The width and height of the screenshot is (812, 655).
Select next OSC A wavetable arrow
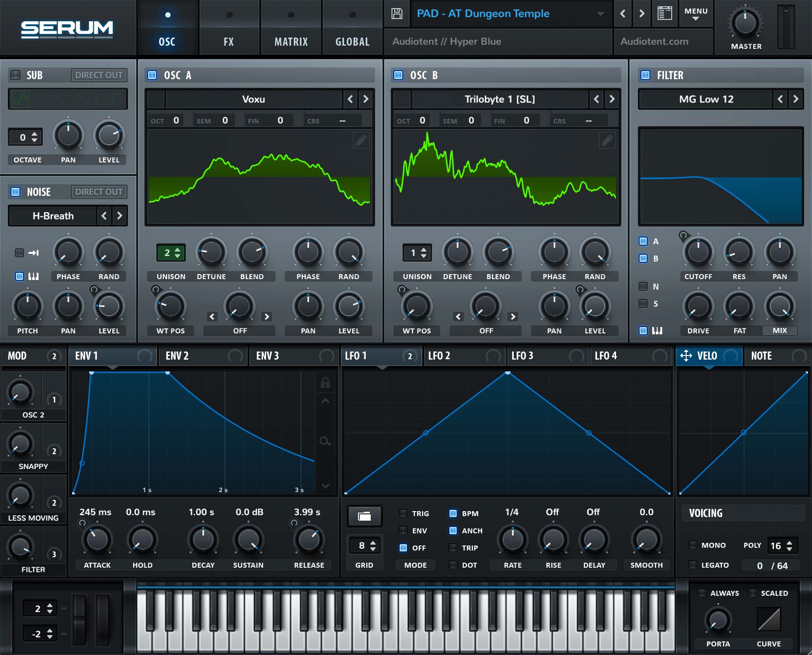[x=366, y=99]
